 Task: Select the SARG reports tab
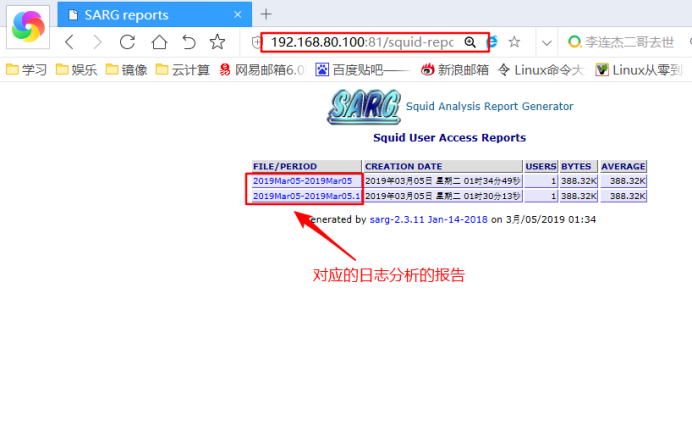(154, 15)
